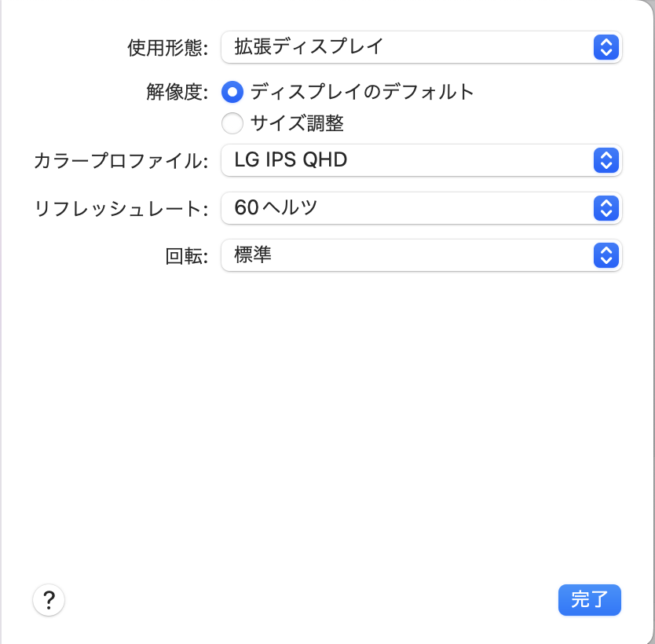Open the リフレッシュレート dropdown showing 60ヘルツ
655x644 pixels.
tap(408, 207)
